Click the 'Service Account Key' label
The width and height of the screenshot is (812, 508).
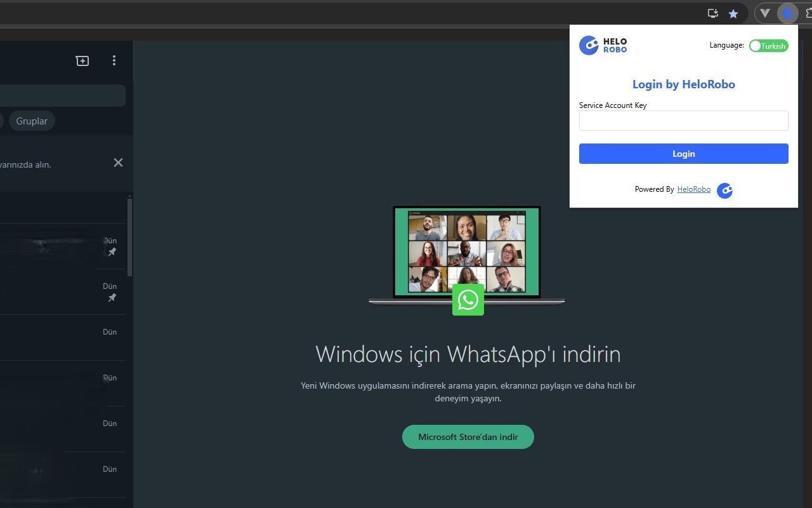(613, 105)
